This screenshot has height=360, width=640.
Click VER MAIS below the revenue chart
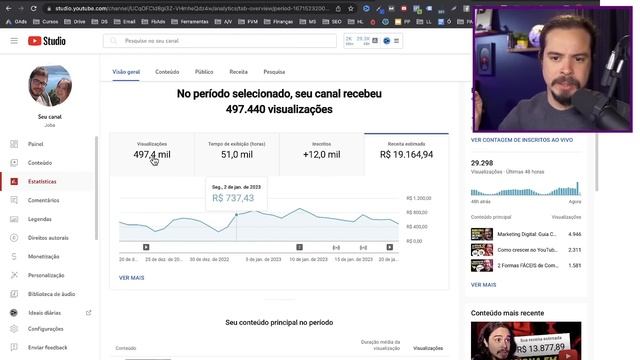pos(131,278)
